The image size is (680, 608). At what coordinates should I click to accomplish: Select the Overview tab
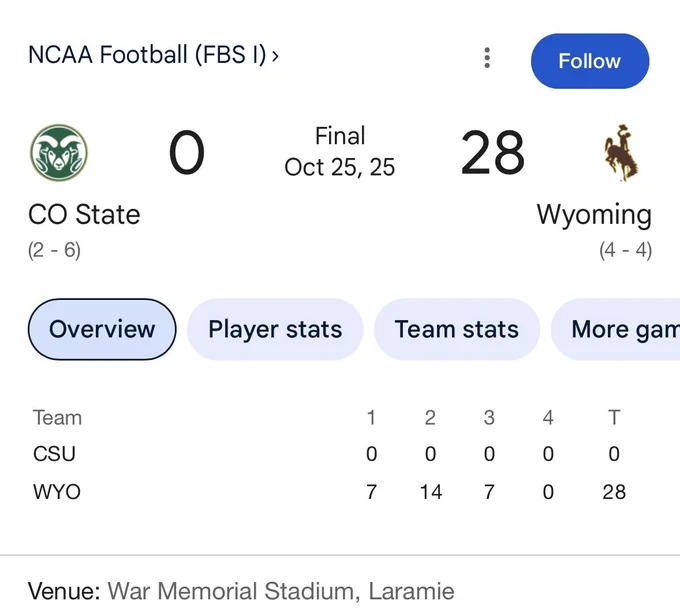point(102,329)
